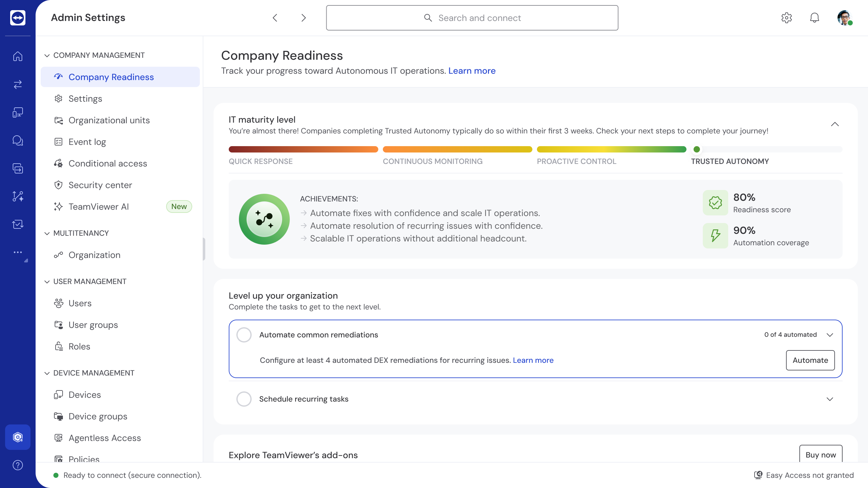The height and width of the screenshot is (488, 868).
Task: Open Learn more link under Company Readiness
Action: pos(471,71)
